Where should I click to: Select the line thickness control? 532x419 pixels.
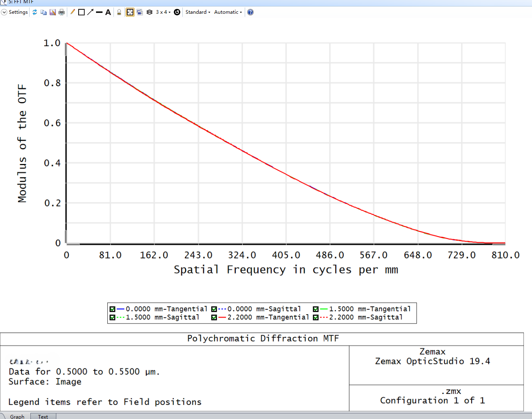pos(98,12)
